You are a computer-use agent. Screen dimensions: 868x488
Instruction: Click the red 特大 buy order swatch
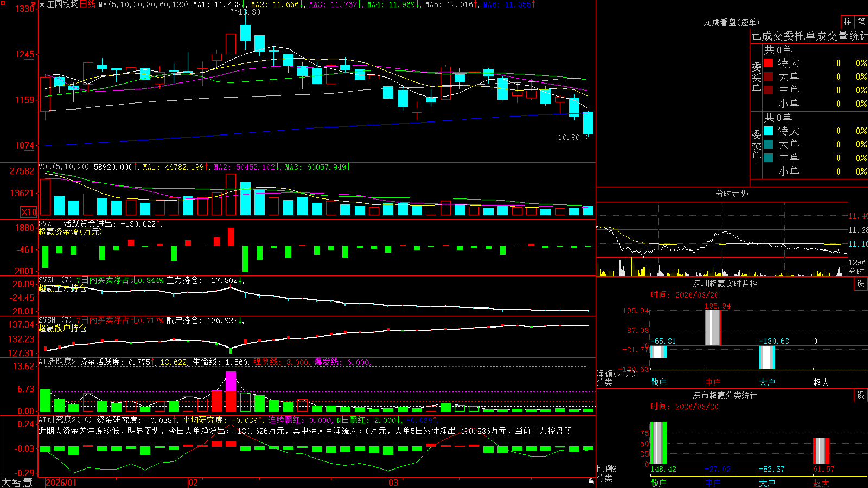click(768, 63)
